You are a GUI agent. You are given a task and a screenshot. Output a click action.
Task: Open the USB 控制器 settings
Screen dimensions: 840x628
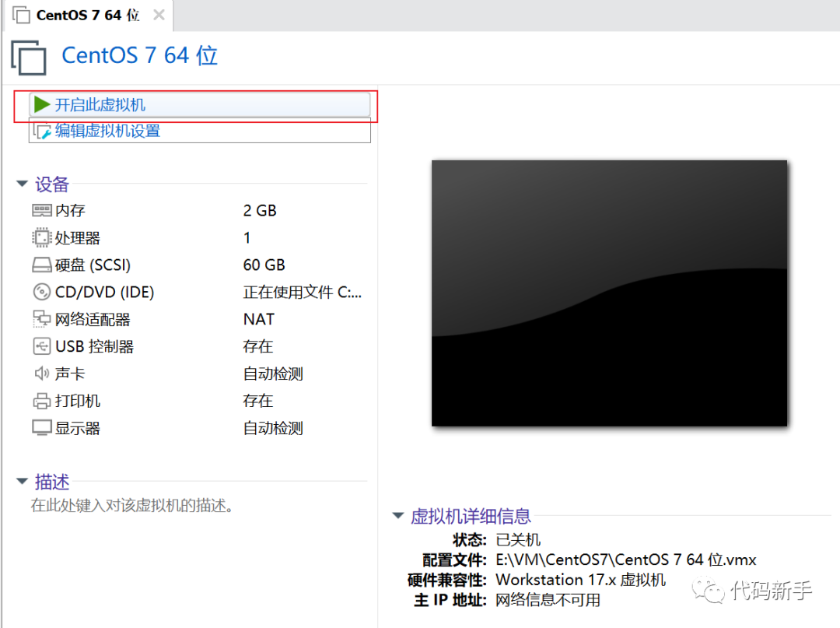(94, 347)
